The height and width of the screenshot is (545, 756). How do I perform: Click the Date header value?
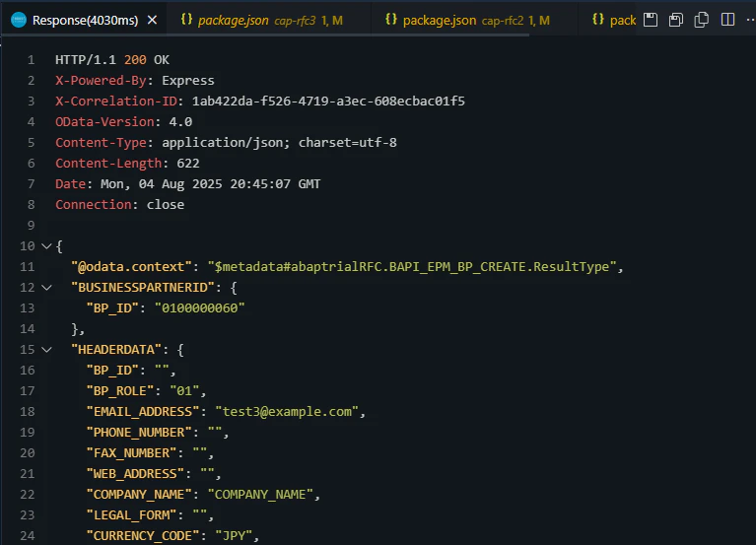click(210, 184)
